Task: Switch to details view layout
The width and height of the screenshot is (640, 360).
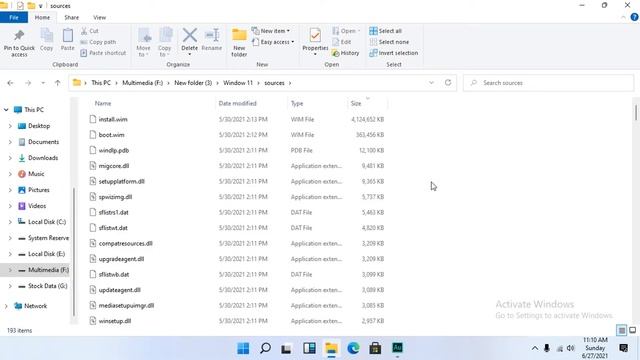Action: point(621,330)
